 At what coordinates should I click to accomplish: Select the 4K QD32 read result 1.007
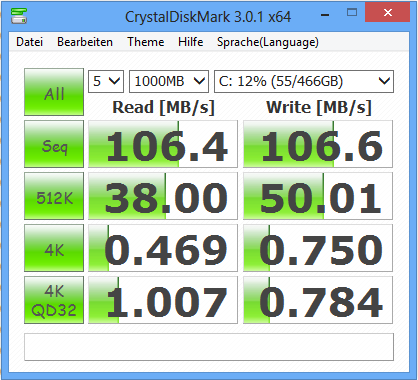pyautogui.click(x=163, y=300)
